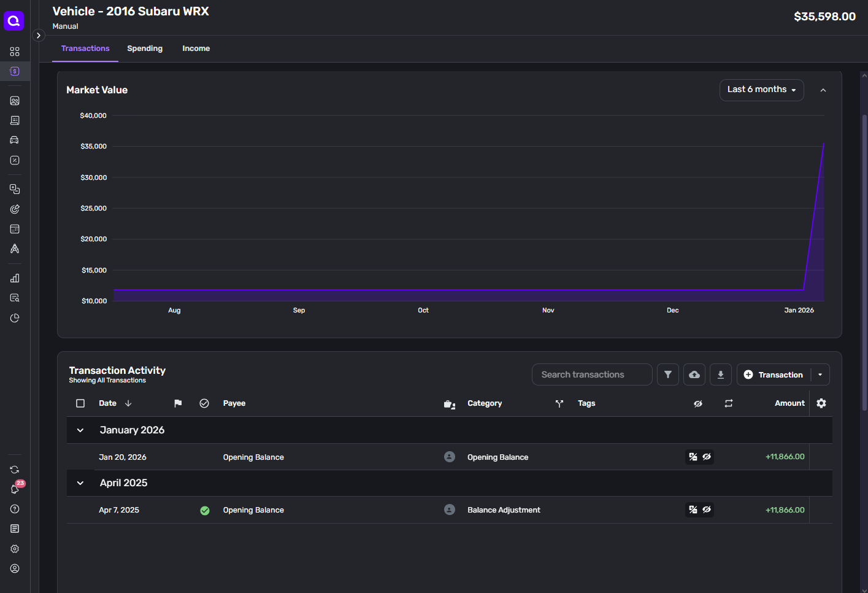Toggle the percent icon on Jan 20 row
Screen dimensions: 868x593
(693, 457)
